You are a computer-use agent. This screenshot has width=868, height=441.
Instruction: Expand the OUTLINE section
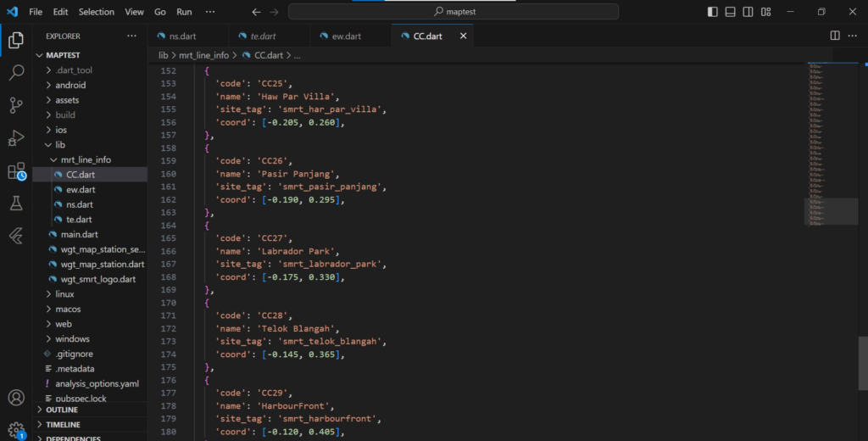point(62,410)
